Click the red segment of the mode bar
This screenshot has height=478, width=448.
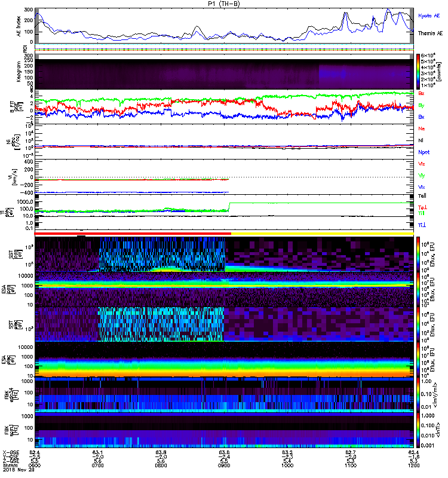[133, 234]
